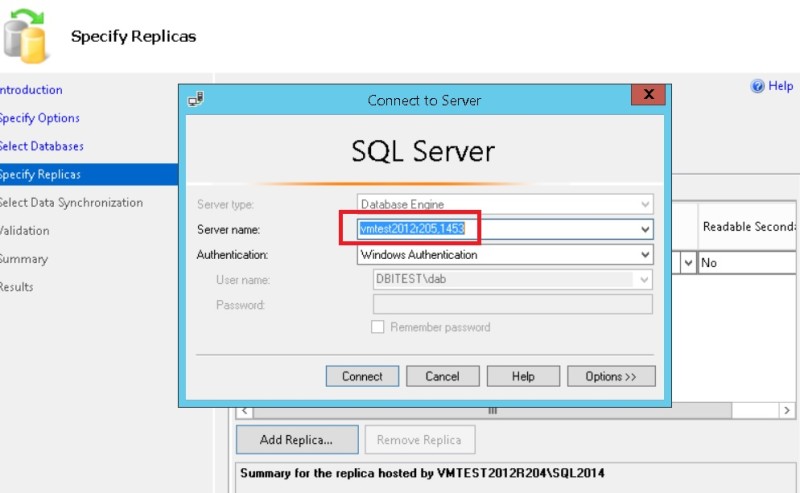This screenshot has width=800, height=493.
Task: Click the blue Help question mark icon
Action: pyautogui.click(x=757, y=86)
